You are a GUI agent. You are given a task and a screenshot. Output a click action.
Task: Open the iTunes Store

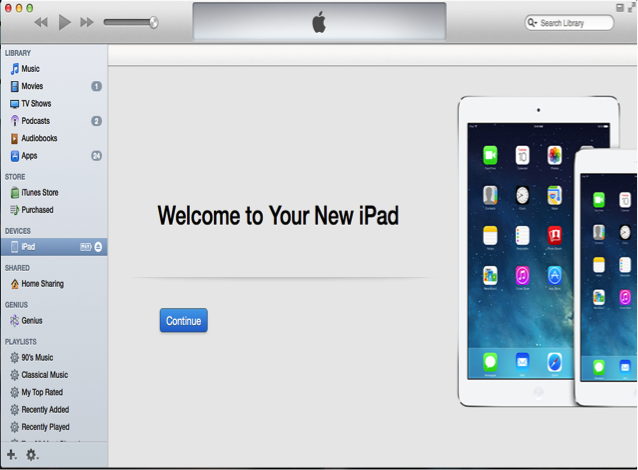point(39,192)
